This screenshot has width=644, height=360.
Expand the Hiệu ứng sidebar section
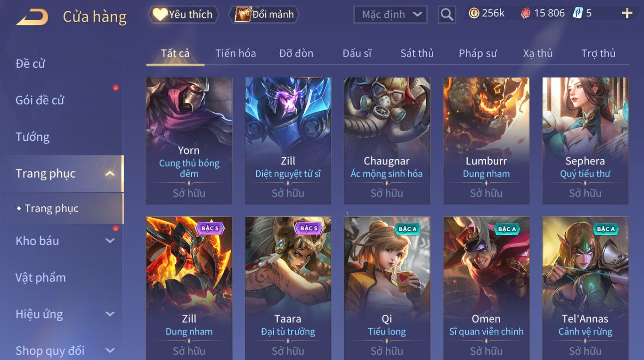[110, 314]
